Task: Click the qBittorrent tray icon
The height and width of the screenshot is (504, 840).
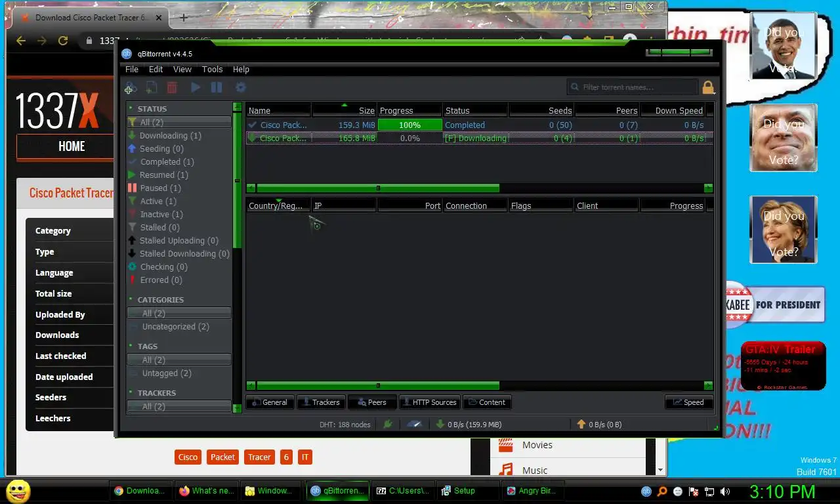Action: tap(646, 491)
